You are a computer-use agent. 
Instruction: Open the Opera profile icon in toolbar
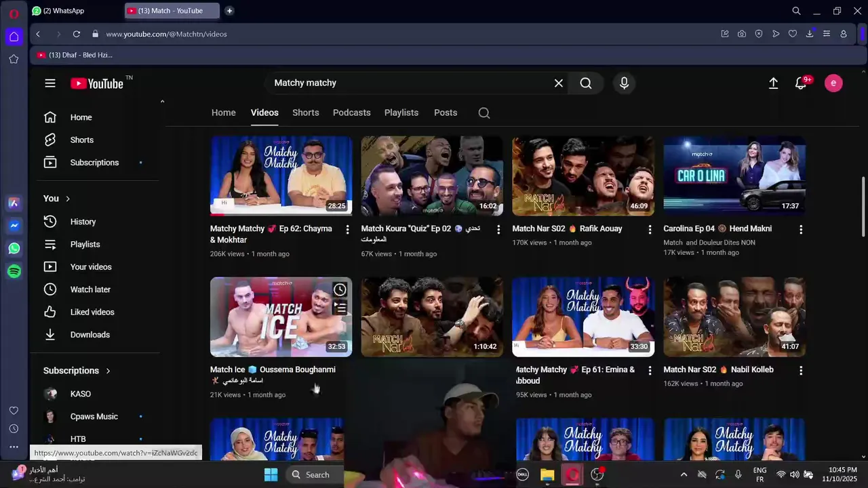pyautogui.click(x=844, y=34)
